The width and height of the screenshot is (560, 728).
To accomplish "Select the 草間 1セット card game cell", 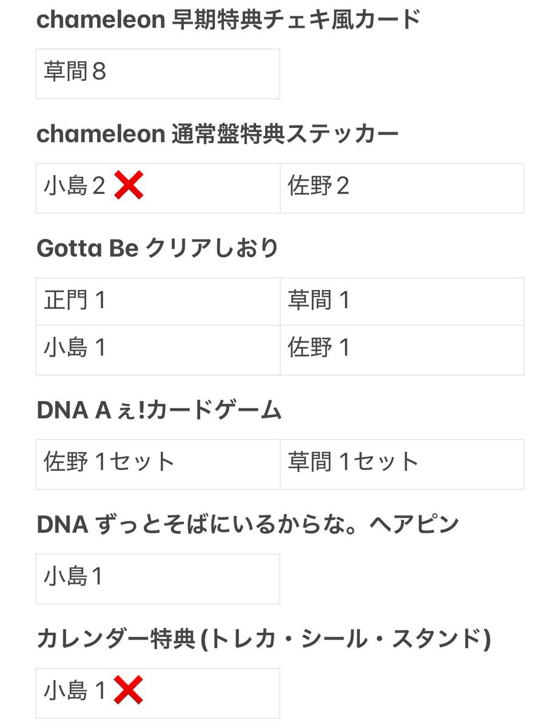I will tap(402, 464).
